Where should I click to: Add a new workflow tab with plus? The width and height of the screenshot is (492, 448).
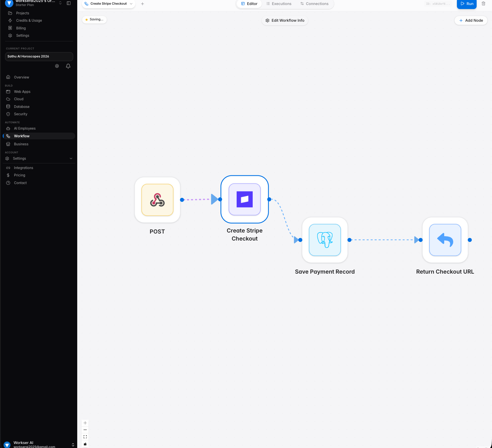tap(142, 4)
